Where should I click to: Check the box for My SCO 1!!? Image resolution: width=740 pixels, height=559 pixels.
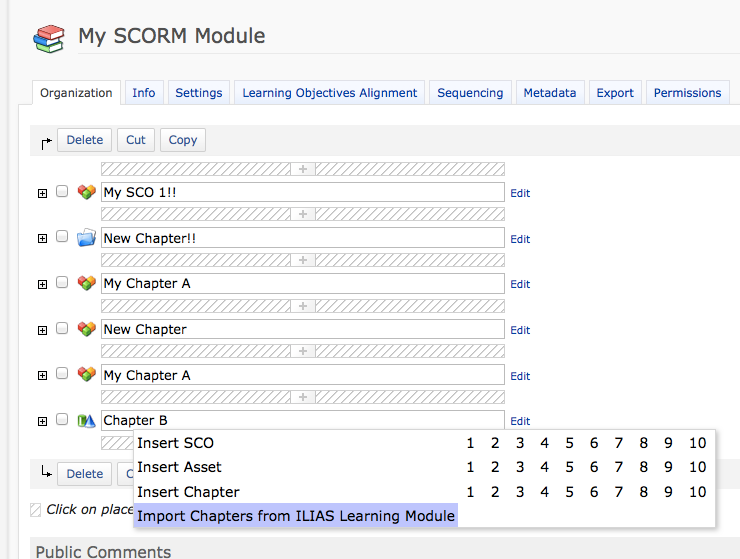62,191
